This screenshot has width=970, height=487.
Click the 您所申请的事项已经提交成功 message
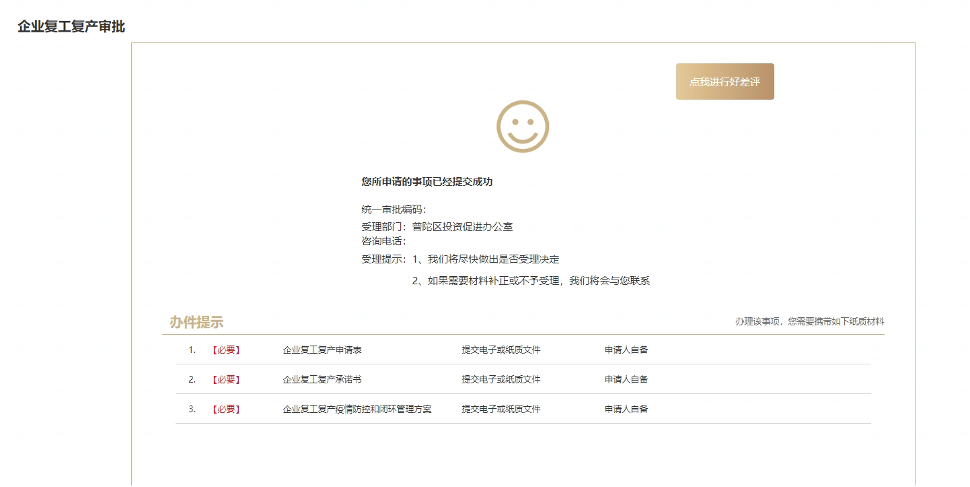(x=427, y=182)
